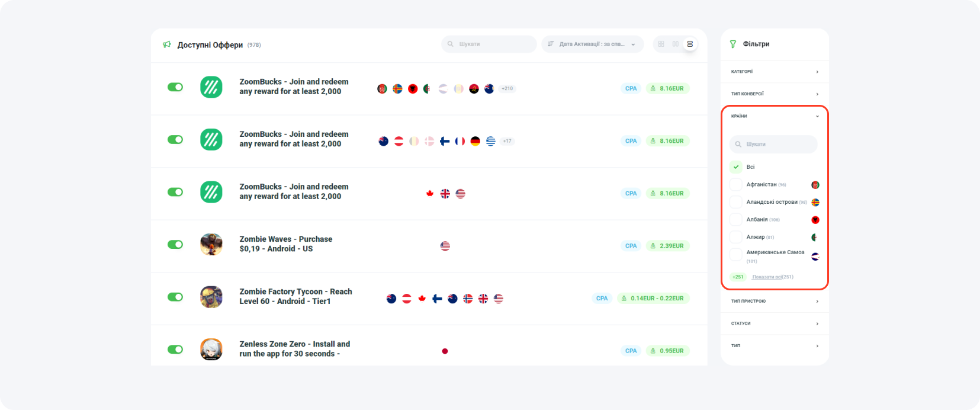Click the green Фільтри funnel icon
This screenshot has height=410, width=980.
(x=733, y=44)
